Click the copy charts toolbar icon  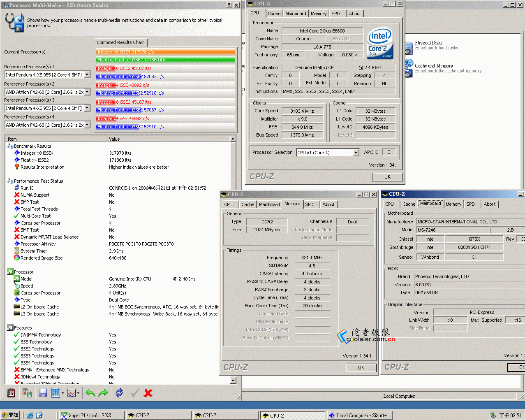point(27,393)
